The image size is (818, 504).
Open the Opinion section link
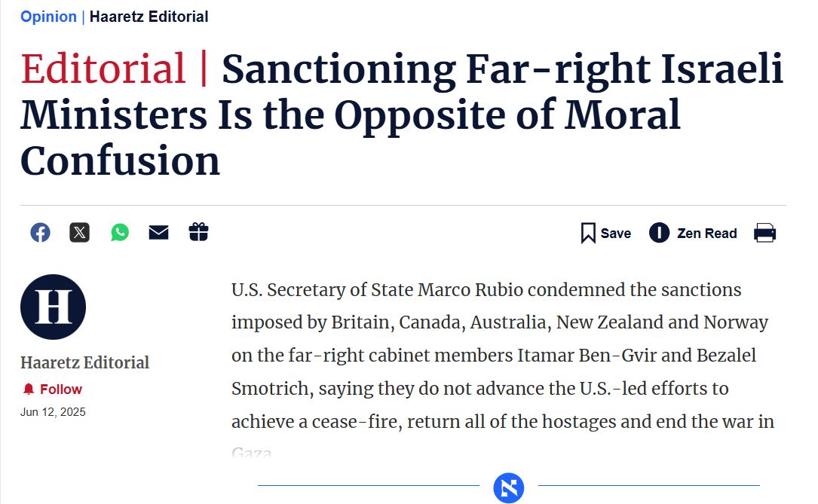coord(48,17)
